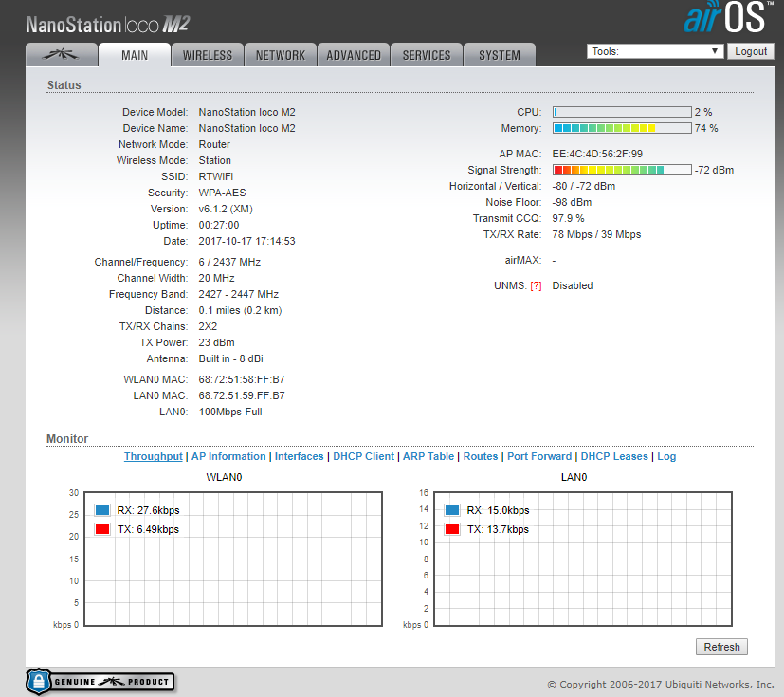Click the WLAN0 RX blue legend swatch

[x=102, y=510]
